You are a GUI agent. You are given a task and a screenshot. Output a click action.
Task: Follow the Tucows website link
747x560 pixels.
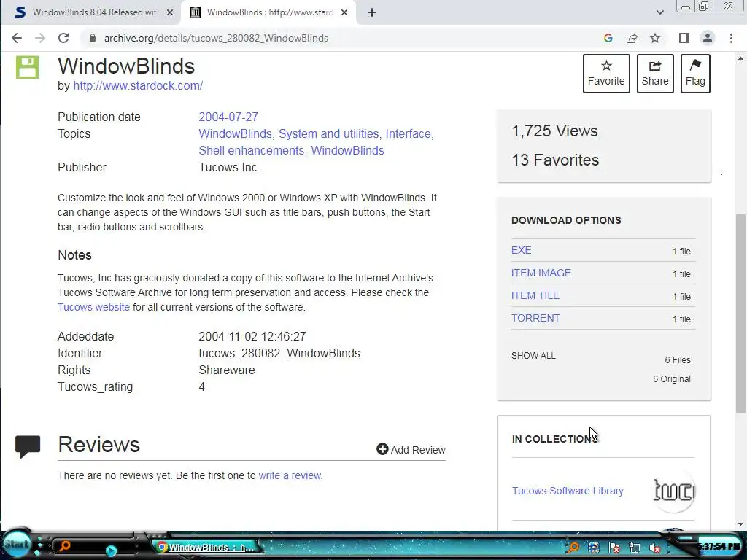pos(93,307)
